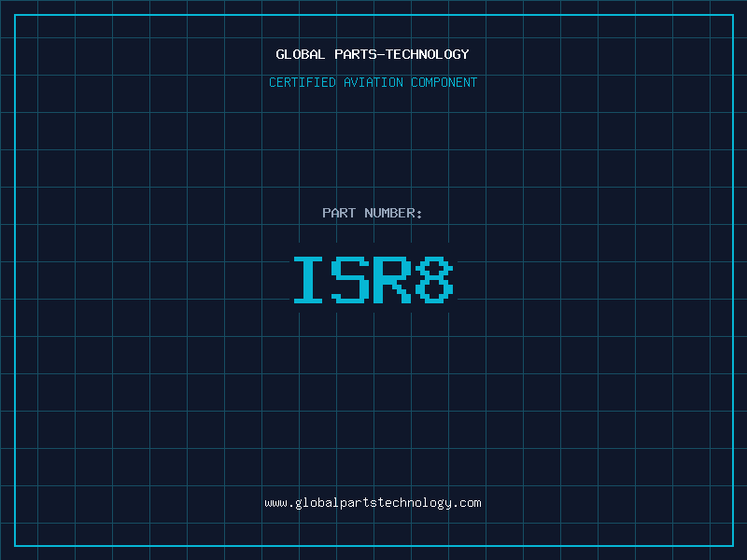The height and width of the screenshot is (560, 747).
Task: Click the word PART in the label
Action: [x=339, y=213]
